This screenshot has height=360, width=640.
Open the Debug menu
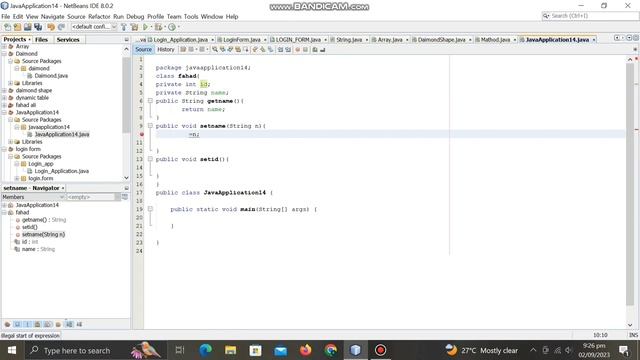click(x=135, y=17)
